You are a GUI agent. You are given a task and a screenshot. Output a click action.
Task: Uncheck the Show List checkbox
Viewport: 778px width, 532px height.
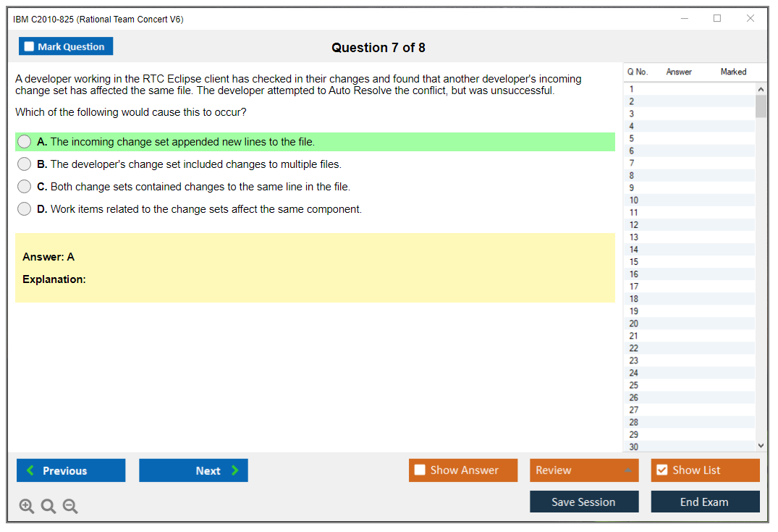pos(661,470)
